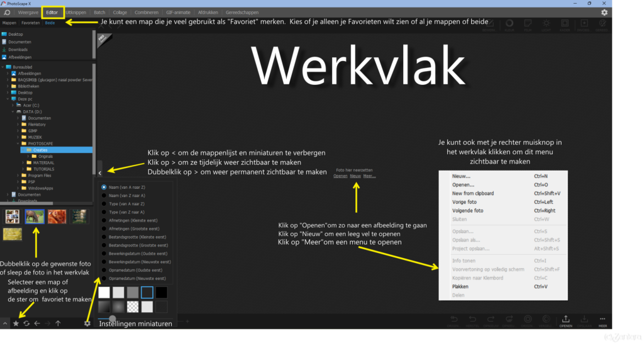Adjust the thumbnail size slider
Viewport: 644px width, 343px height.
click(x=112, y=318)
